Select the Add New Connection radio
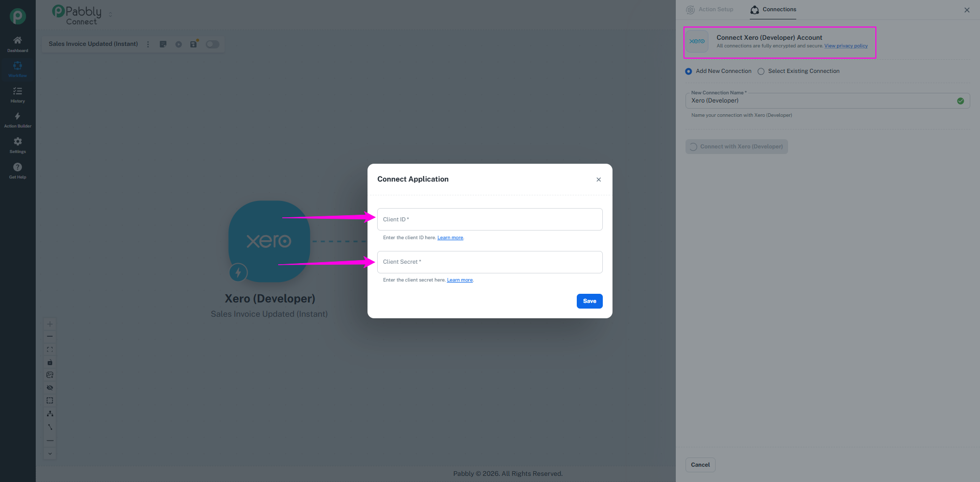Viewport: 980px width, 482px height. 689,71
